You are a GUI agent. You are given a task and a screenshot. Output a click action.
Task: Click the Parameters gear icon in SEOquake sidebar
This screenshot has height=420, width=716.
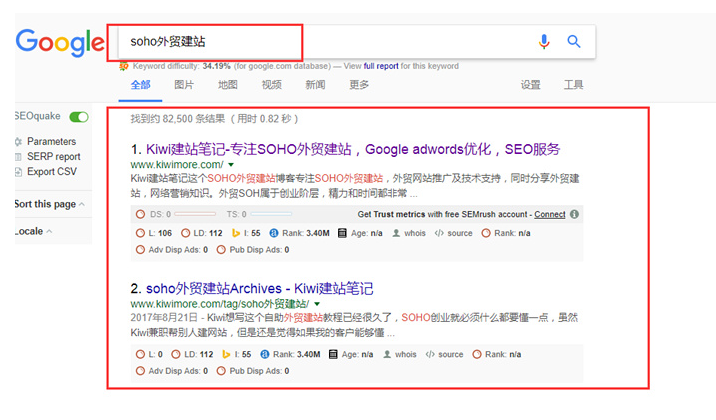pyautogui.click(x=18, y=142)
